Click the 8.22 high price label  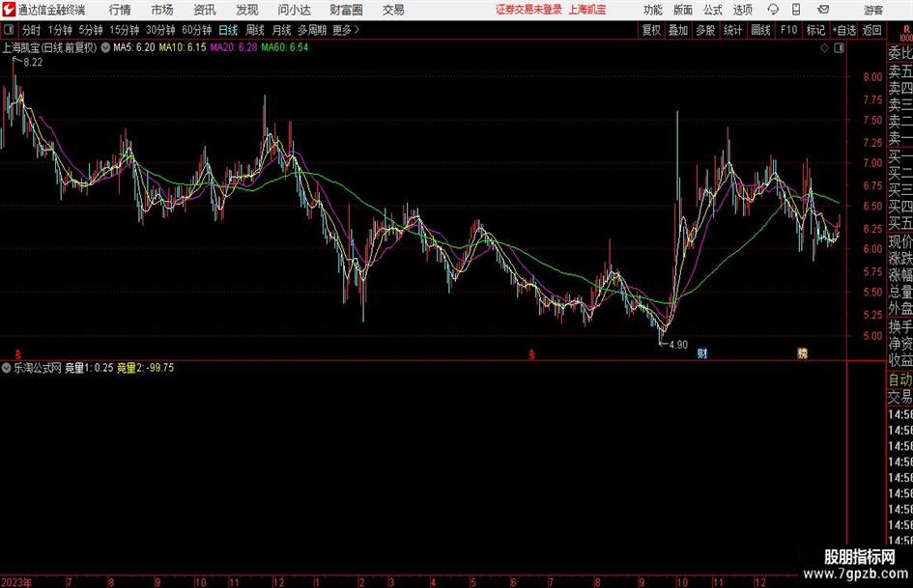coord(33,63)
